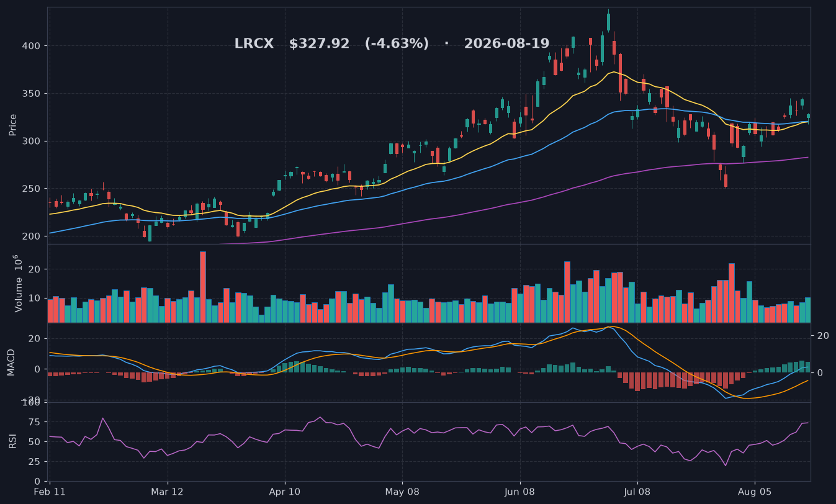The image size is (836, 504).
Task: Click the RSI axis title
Action: tap(11, 442)
